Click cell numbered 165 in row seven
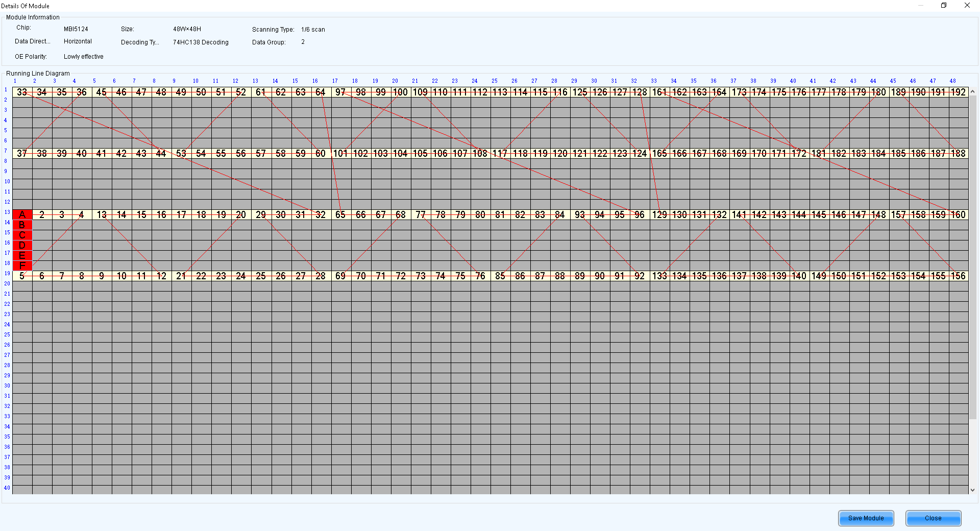 [660, 153]
